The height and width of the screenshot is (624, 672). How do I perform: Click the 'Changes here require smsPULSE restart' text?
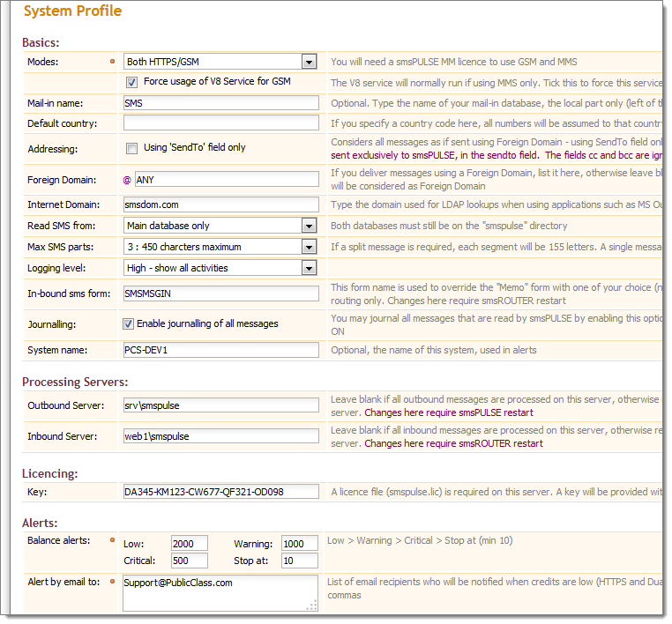pos(449,412)
